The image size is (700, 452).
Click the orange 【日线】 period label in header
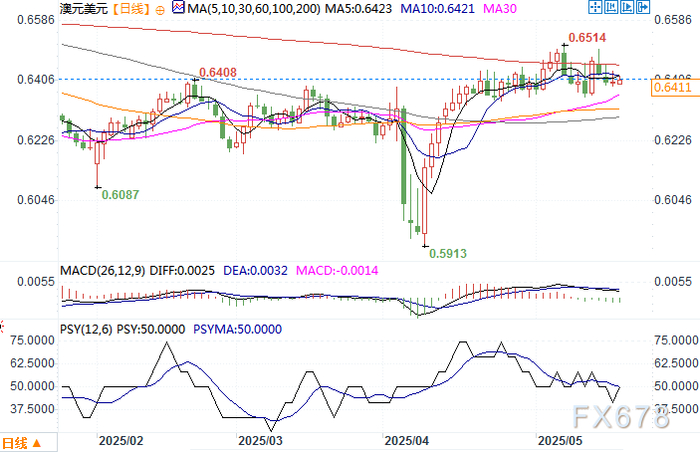tap(130, 8)
